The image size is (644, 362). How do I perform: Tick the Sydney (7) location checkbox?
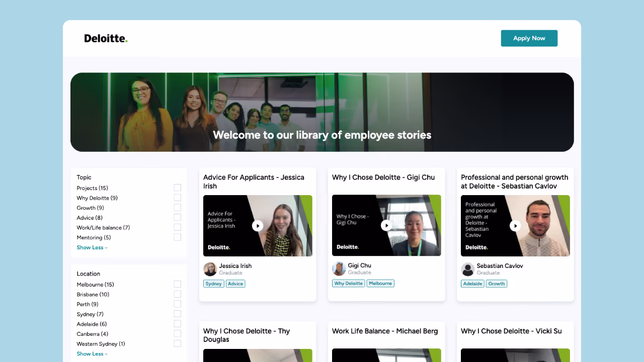(177, 314)
